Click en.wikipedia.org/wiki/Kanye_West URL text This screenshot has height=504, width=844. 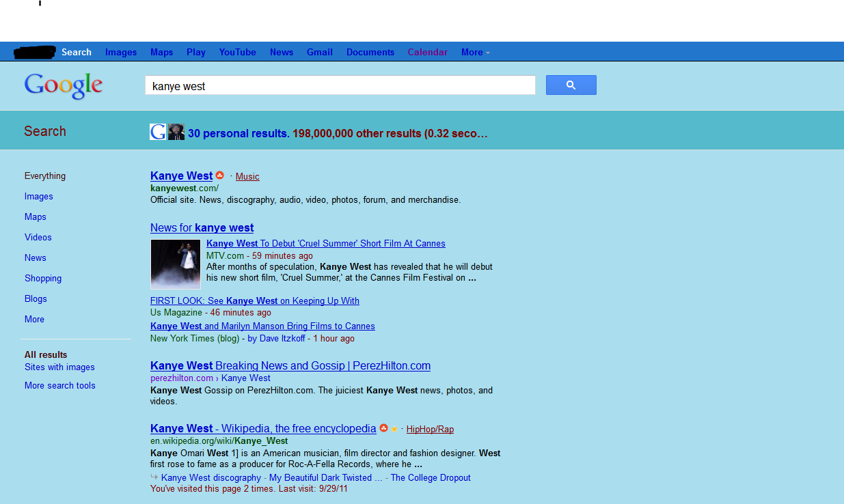[x=219, y=440]
